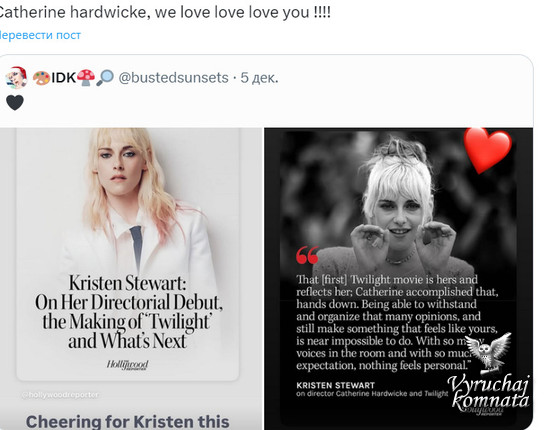Open the @bustedsunsets profile handle
The image size is (549, 430).
pos(173,77)
